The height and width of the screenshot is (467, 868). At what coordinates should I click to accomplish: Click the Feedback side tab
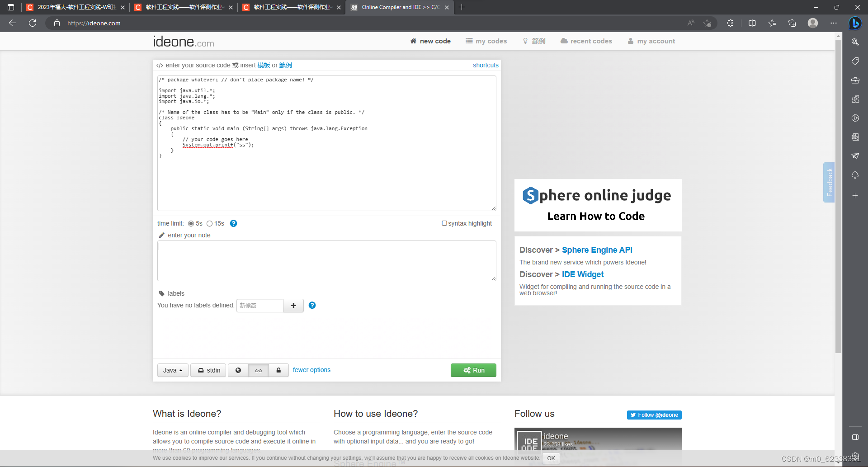(x=829, y=182)
